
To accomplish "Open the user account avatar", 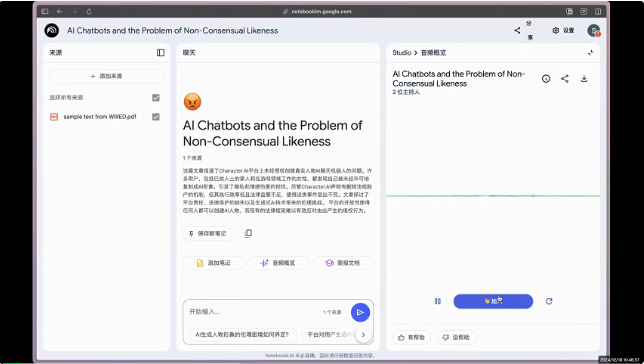I will click(x=593, y=30).
